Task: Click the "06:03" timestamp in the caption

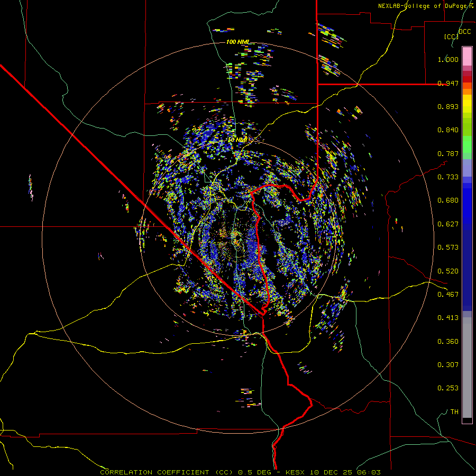Action: 369,472
